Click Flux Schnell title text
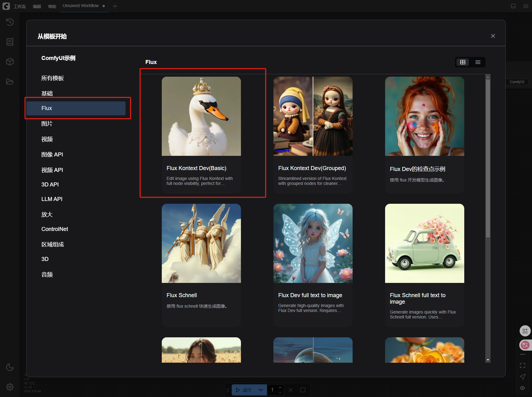This screenshot has height=397, width=532. pyautogui.click(x=182, y=295)
